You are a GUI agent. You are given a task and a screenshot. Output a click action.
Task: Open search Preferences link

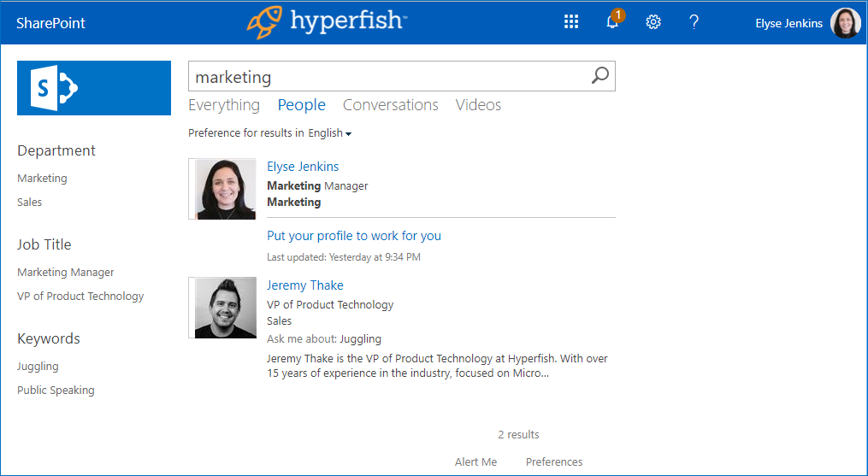554,461
